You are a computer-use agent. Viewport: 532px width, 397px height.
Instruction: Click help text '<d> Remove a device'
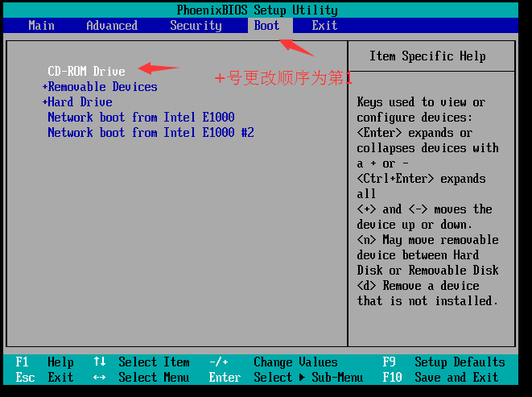[x=418, y=286]
